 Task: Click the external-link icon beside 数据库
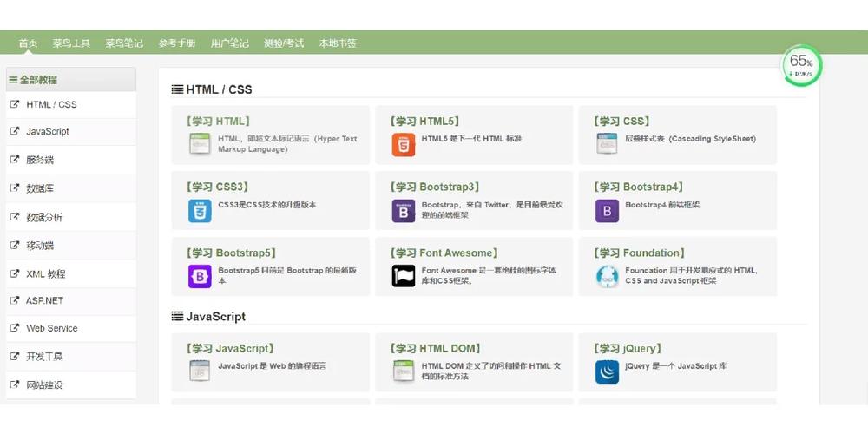click(x=15, y=187)
